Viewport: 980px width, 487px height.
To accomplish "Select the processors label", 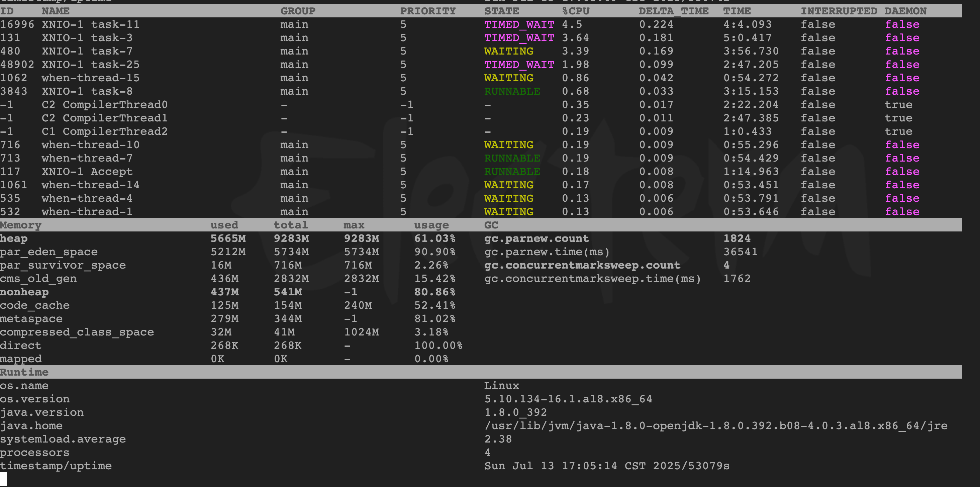I will coord(35,452).
